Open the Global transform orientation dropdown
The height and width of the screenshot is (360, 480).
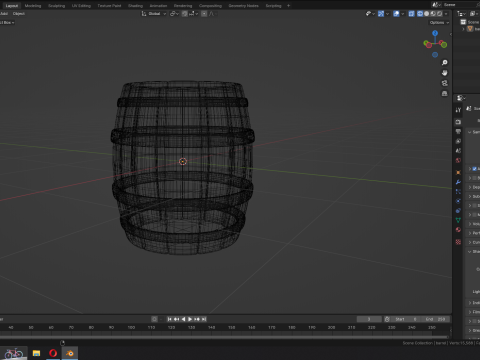[154, 14]
